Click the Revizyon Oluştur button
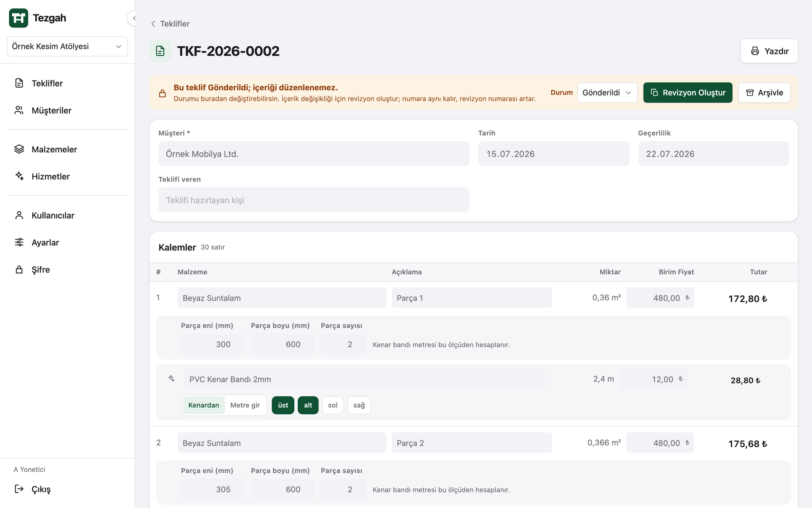The height and width of the screenshot is (508, 812). [x=688, y=93]
